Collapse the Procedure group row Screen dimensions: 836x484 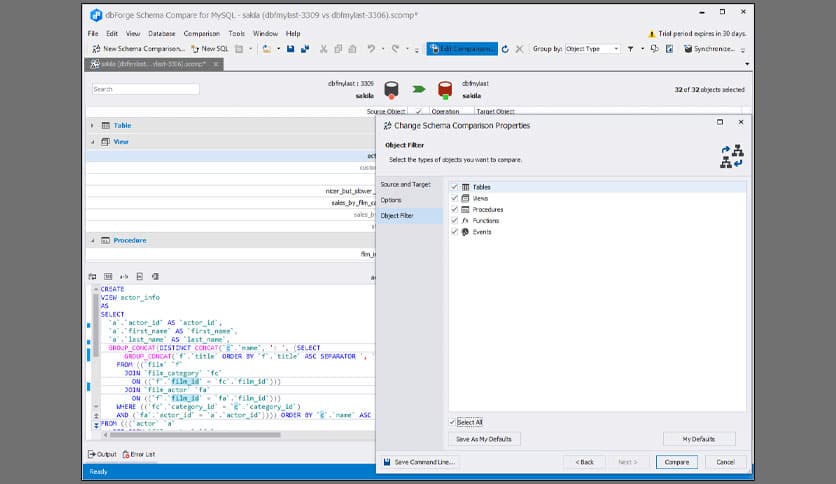tap(92, 240)
